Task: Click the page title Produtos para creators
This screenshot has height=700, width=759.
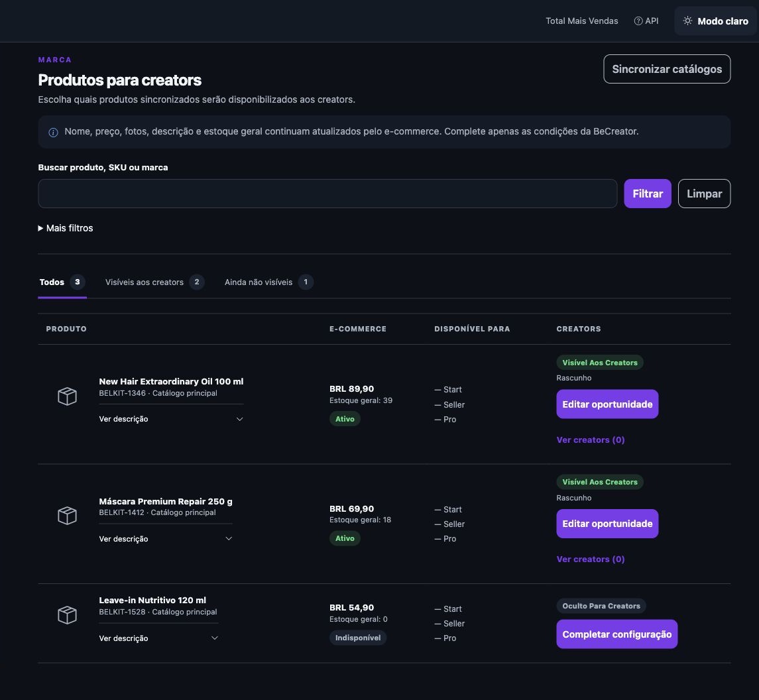Action: (x=119, y=80)
